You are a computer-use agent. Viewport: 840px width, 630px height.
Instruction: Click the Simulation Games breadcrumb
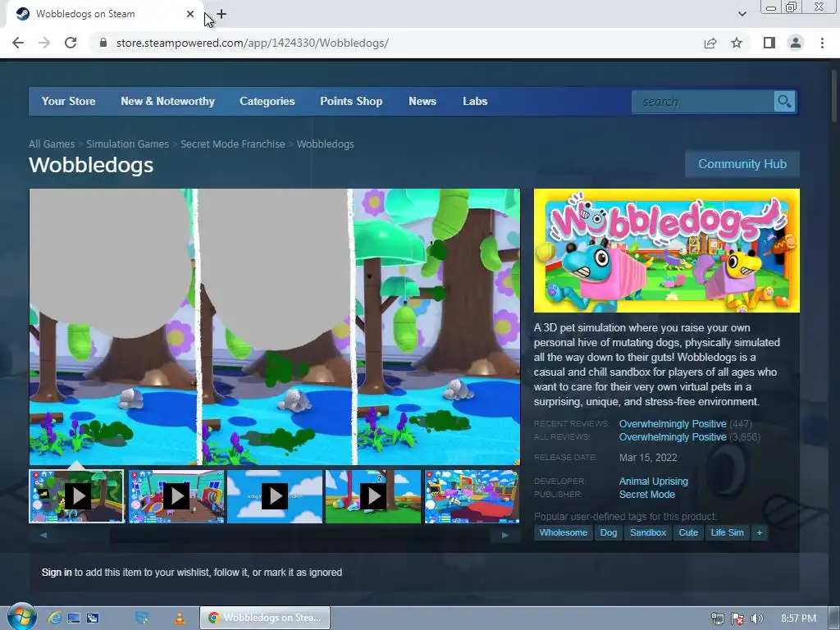[x=127, y=144]
